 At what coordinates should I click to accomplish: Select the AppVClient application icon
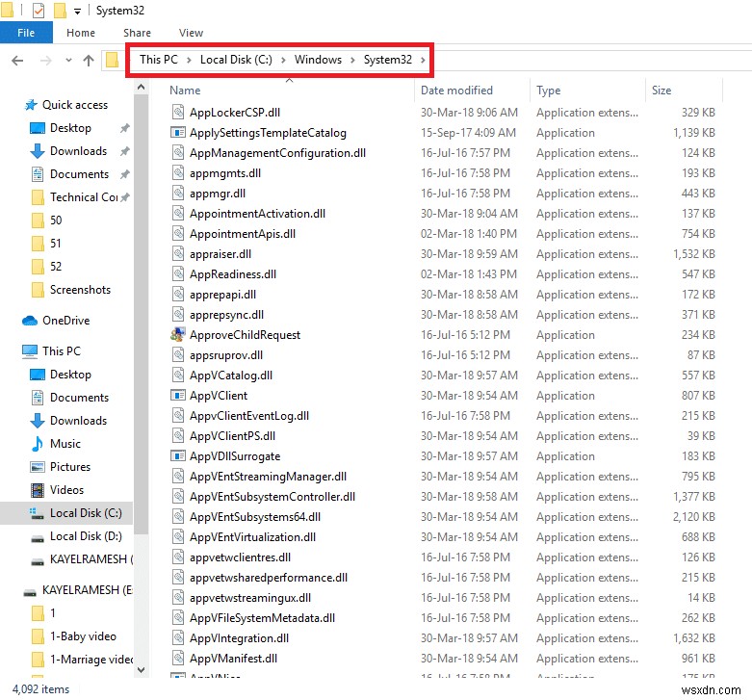point(178,396)
